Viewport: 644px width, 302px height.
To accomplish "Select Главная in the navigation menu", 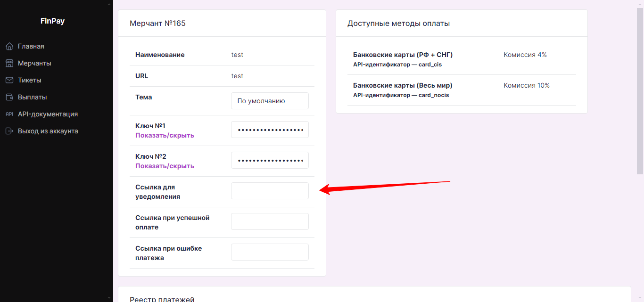I will coord(31,46).
